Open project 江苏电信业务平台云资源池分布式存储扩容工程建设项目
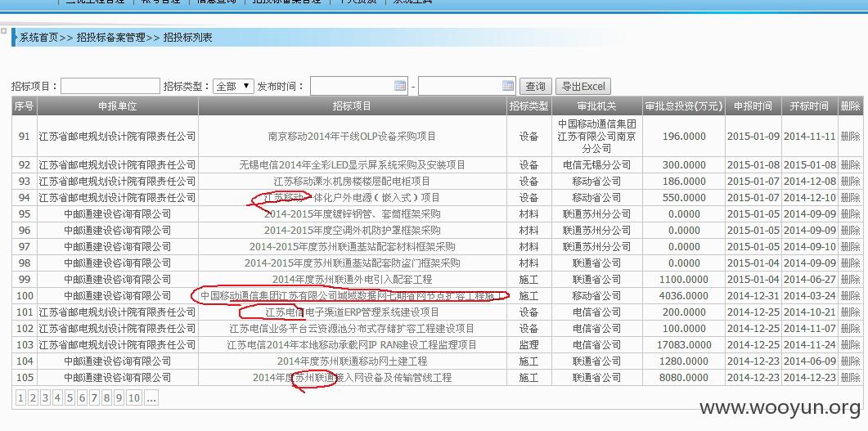This screenshot has width=868, height=431. click(x=352, y=328)
